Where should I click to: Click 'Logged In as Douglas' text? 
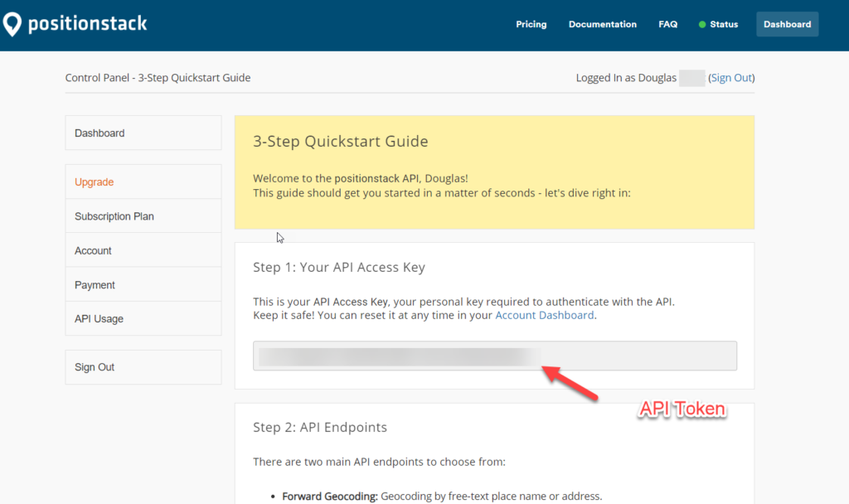point(626,77)
